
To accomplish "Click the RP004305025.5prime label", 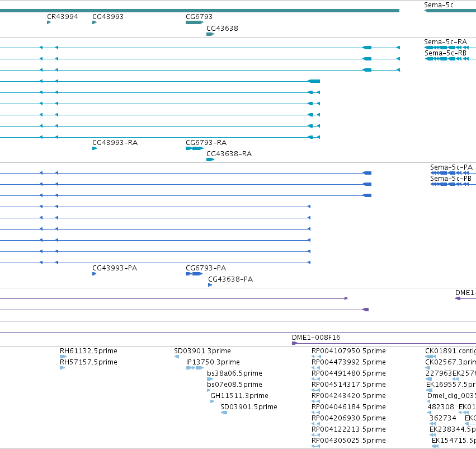I will (348, 441).
